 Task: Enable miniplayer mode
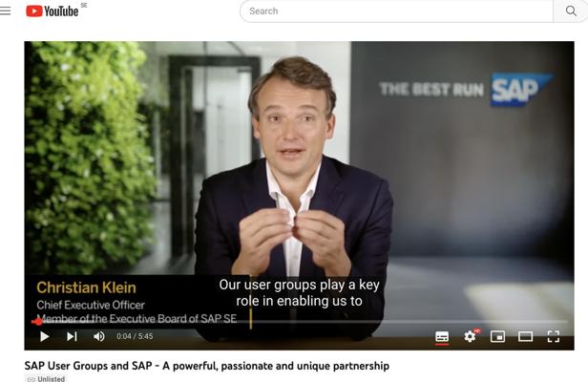pos(497,336)
